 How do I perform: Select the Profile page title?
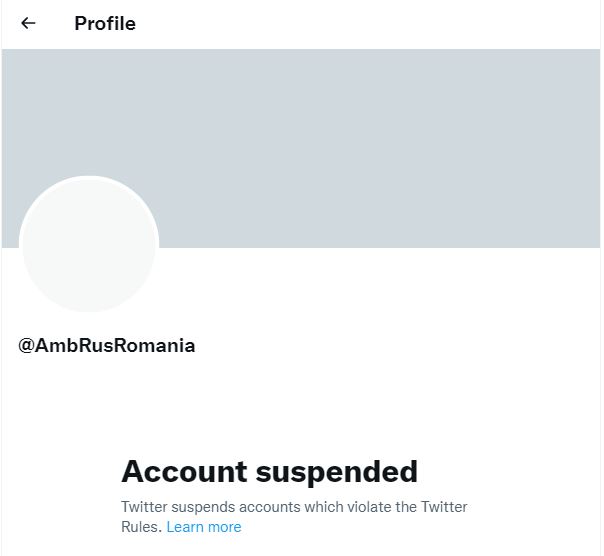105,23
